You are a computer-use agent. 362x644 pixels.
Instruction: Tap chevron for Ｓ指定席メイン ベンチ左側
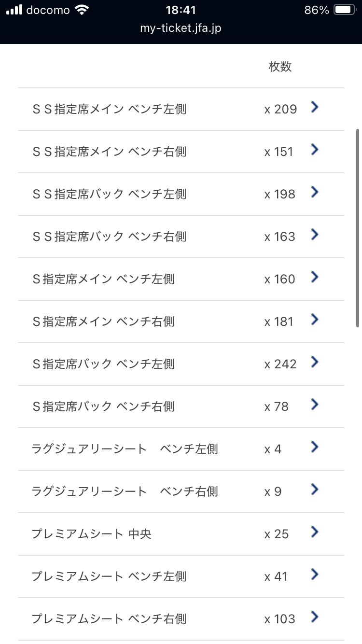(x=315, y=278)
